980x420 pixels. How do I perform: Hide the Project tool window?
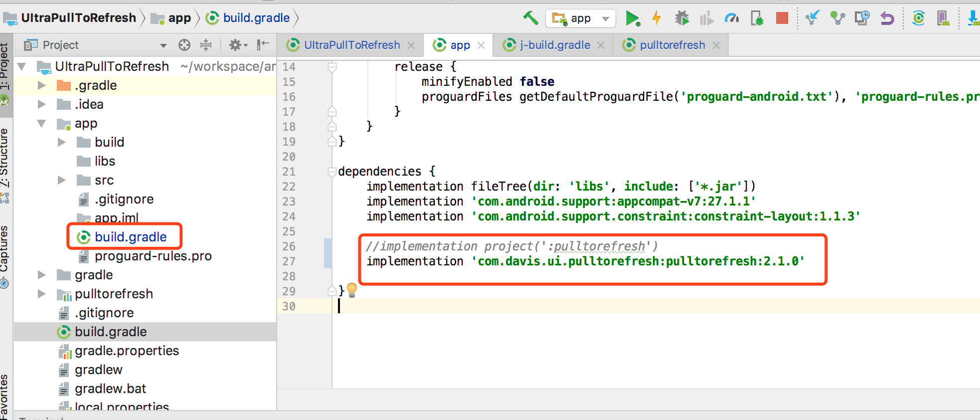263,45
